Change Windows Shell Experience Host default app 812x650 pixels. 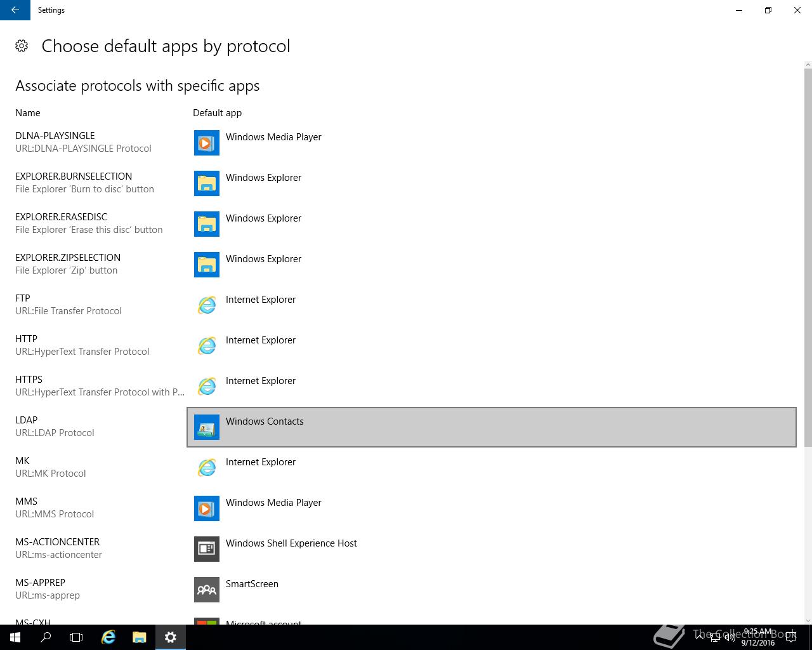(x=492, y=549)
